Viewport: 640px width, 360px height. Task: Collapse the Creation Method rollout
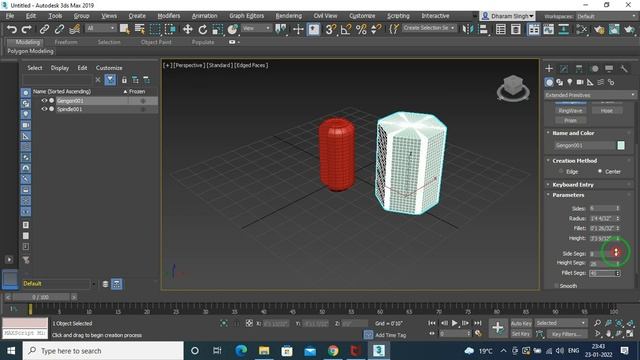click(548, 160)
